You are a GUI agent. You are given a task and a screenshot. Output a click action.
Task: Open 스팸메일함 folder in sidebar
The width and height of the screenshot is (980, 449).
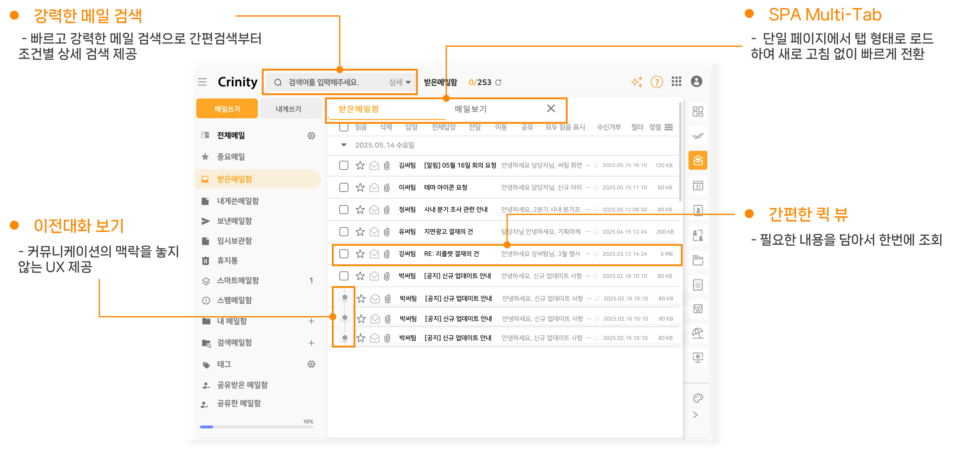pos(234,300)
